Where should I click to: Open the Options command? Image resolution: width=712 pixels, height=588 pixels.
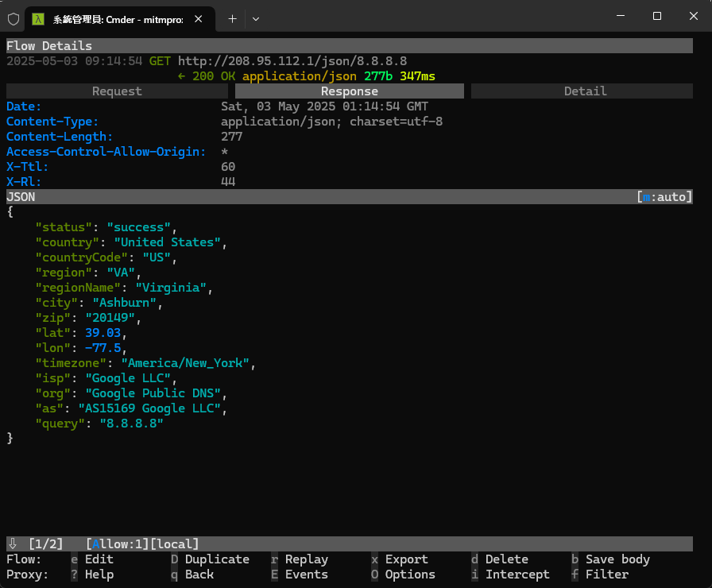pyautogui.click(x=409, y=574)
